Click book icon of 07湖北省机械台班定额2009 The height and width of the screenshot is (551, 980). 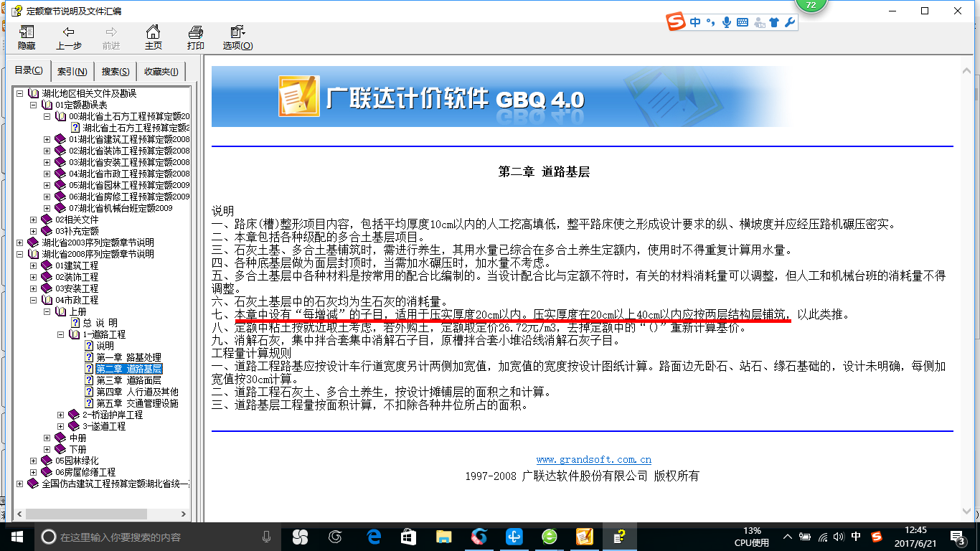[x=60, y=208]
